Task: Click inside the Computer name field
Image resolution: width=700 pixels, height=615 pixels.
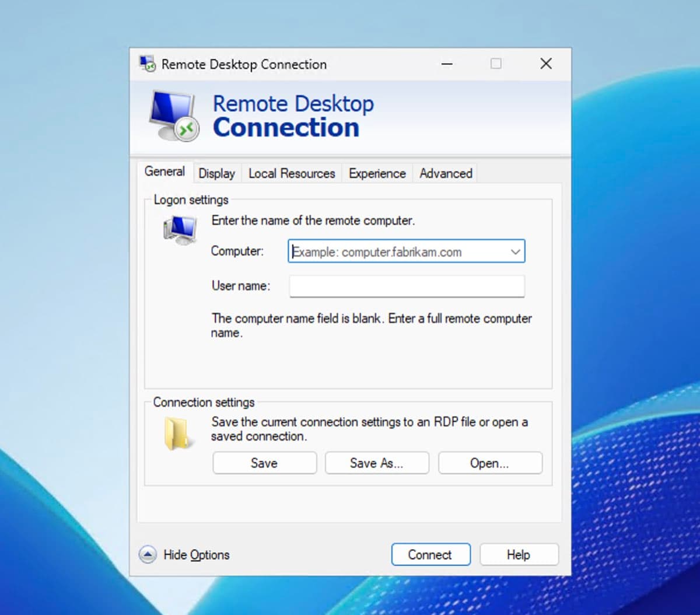Action: 397,251
